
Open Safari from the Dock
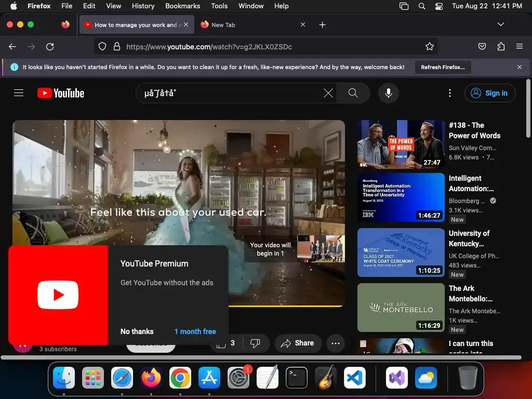(122, 378)
